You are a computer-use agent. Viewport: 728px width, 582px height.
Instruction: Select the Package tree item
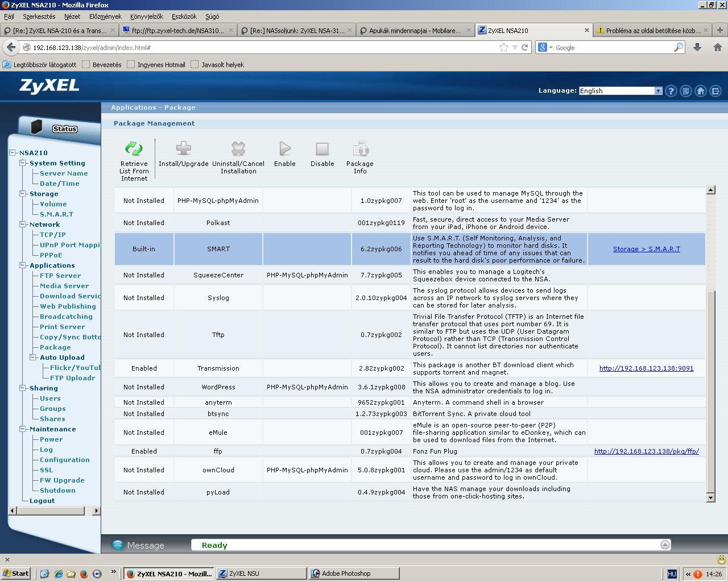[55, 347]
